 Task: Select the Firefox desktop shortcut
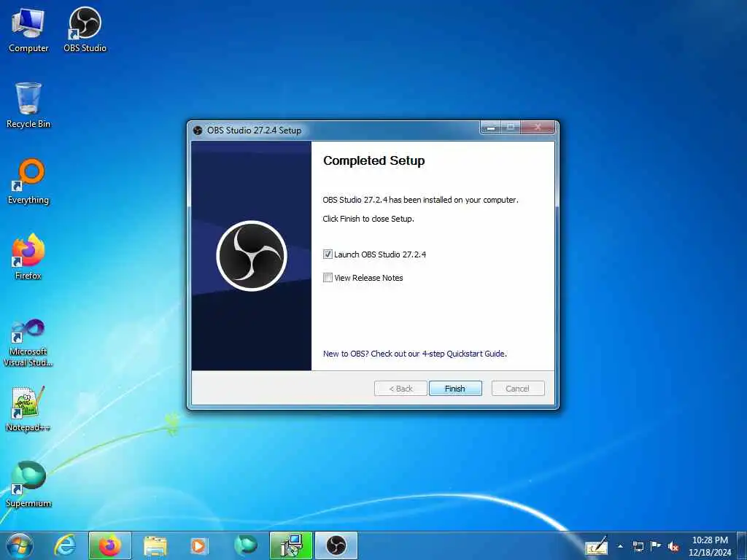(x=28, y=257)
